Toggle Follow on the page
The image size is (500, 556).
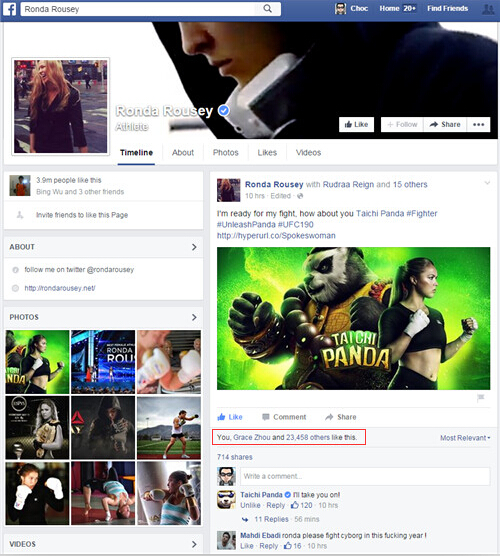click(x=402, y=124)
